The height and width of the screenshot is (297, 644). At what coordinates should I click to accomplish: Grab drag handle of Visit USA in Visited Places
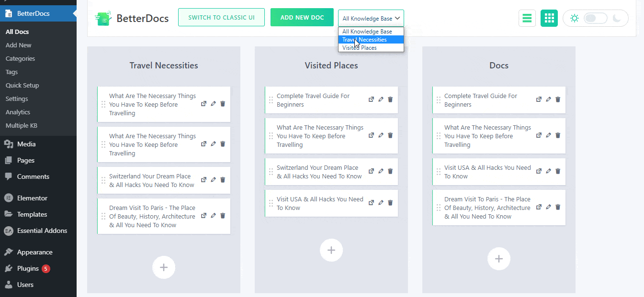[271, 203]
